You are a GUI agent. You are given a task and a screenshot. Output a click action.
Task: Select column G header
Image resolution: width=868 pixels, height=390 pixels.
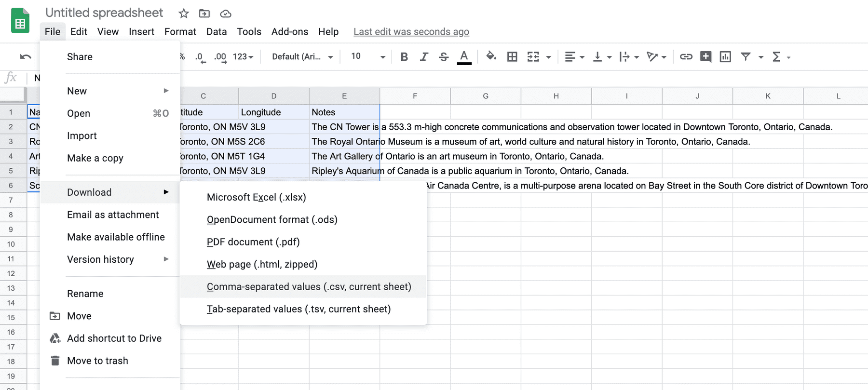(486, 96)
